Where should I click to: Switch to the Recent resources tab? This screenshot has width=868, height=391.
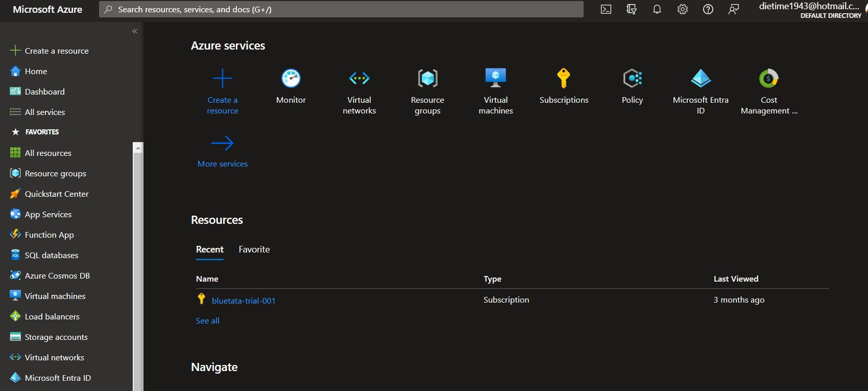(x=210, y=249)
